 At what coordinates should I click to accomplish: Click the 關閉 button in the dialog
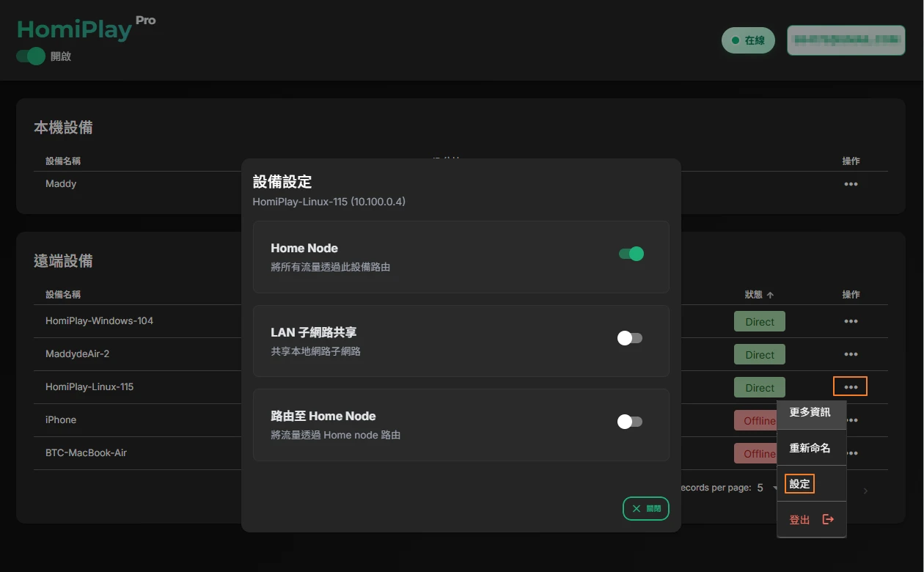point(645,508)
